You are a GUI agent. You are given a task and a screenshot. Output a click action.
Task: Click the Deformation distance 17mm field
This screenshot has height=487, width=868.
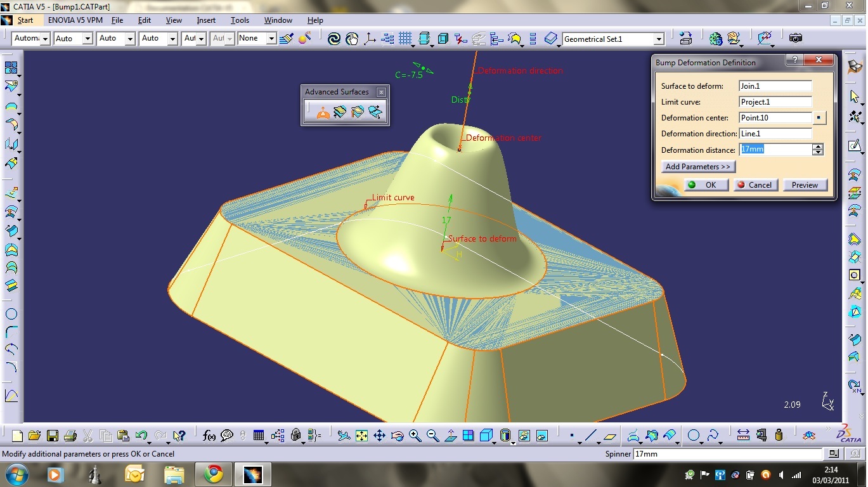(775, 150)
